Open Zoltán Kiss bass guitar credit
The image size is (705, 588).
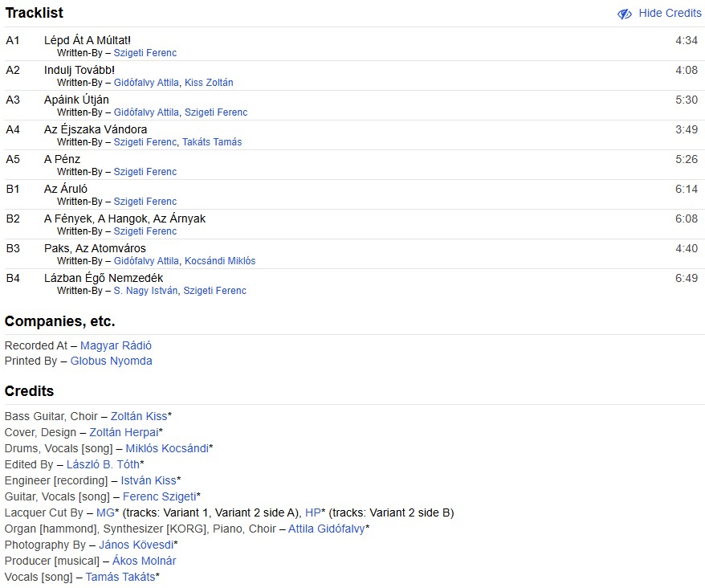tap(139, 416)
